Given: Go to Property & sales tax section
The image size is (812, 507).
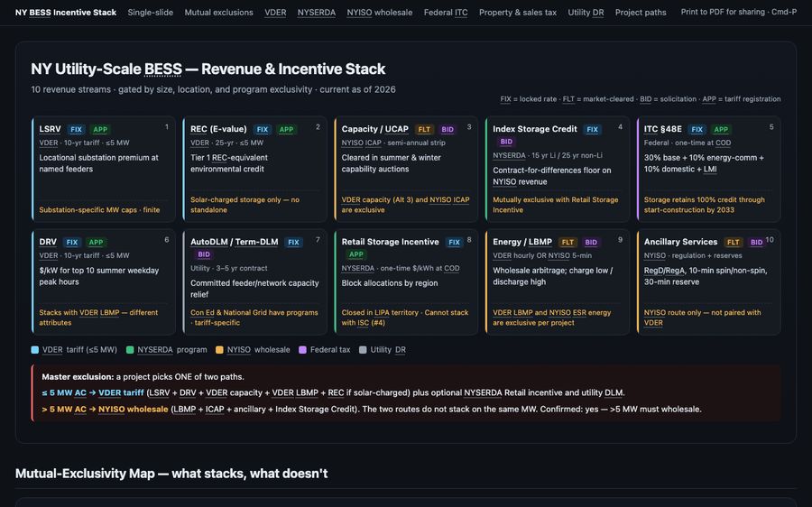Looking at the screenshot, I should (x=517, y=13).
